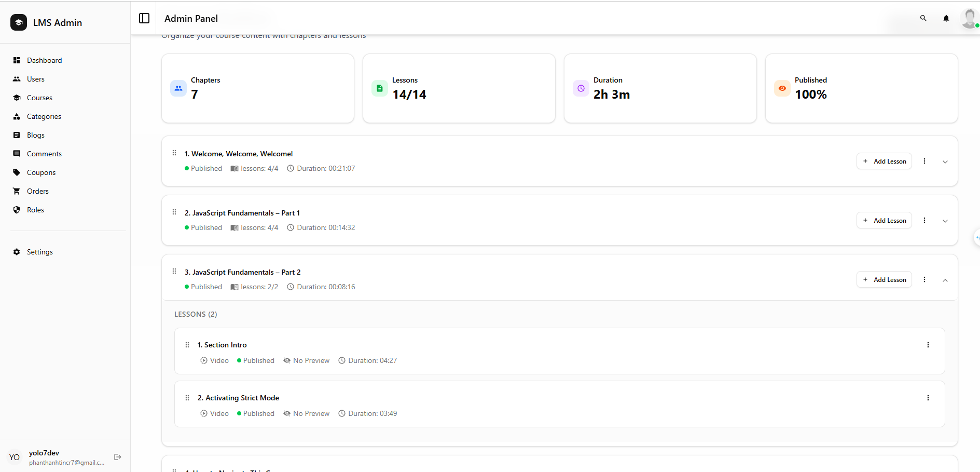The height and width of the screenshot is (472, 980).
Task: Open the Courses menu item
Action: (x=39, y=98)
